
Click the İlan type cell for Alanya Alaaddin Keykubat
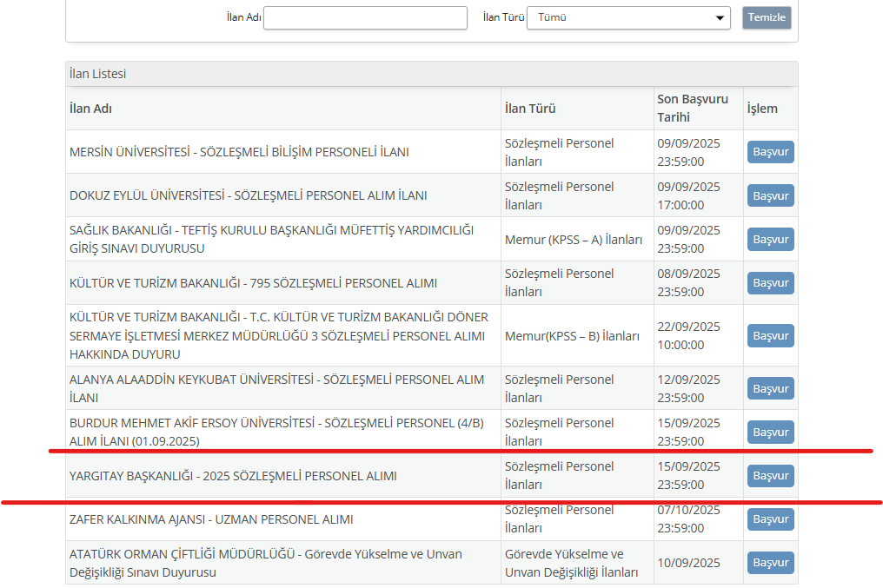(x=577, y=389)
